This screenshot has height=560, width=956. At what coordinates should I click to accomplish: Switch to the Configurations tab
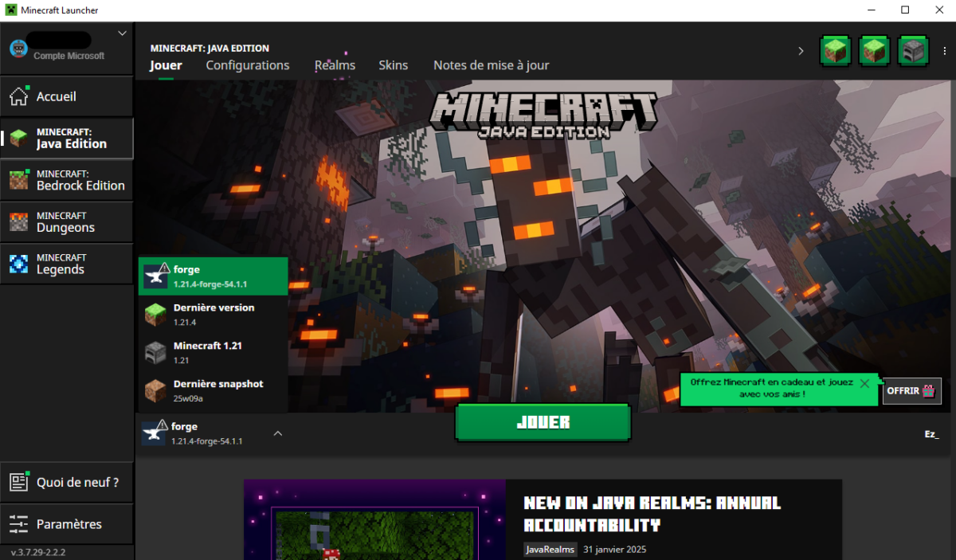[248, 65]
